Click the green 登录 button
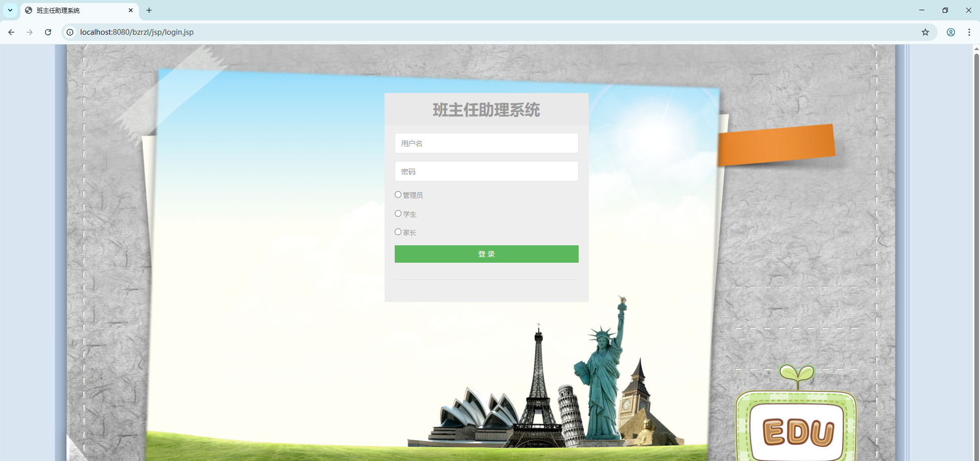 click(x=486, y=254)
